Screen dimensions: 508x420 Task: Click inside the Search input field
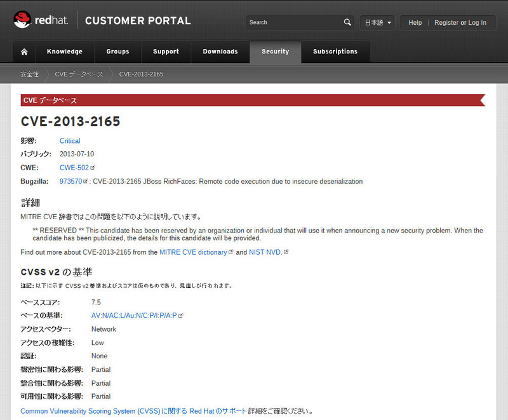pos(293,22)
